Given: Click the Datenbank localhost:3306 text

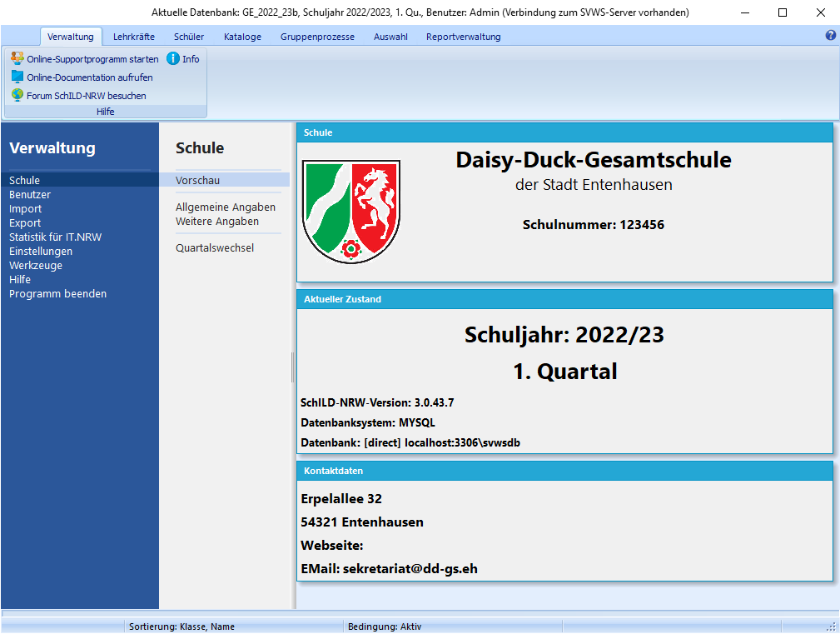Looking at the screenshot, I should (410, 442).
